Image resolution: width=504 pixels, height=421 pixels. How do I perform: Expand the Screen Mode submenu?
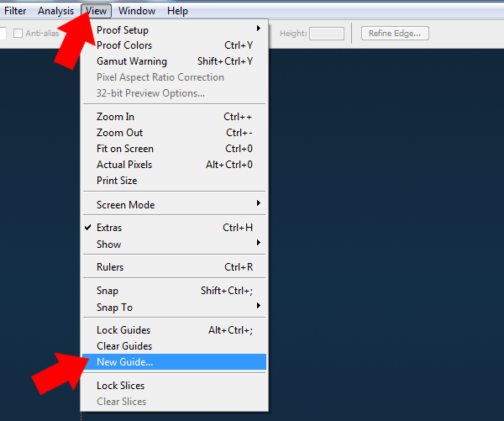click(x=175, y=205)
